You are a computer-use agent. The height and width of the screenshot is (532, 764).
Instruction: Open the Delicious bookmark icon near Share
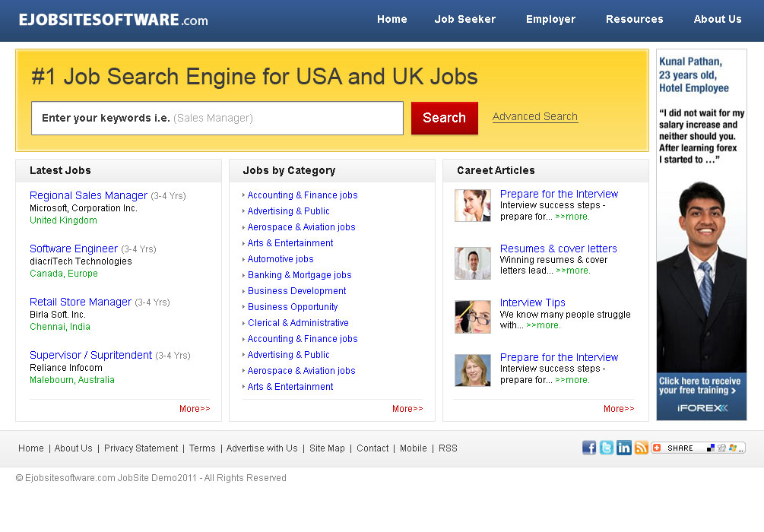click(710, 448)
